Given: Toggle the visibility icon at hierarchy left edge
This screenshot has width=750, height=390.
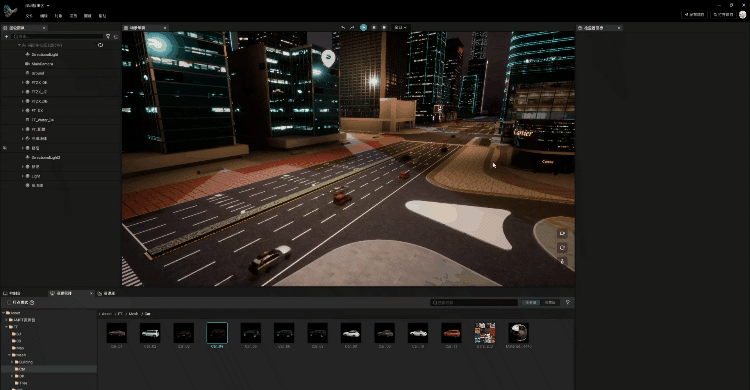Looking at the screenshot, I should coord(5,148).
